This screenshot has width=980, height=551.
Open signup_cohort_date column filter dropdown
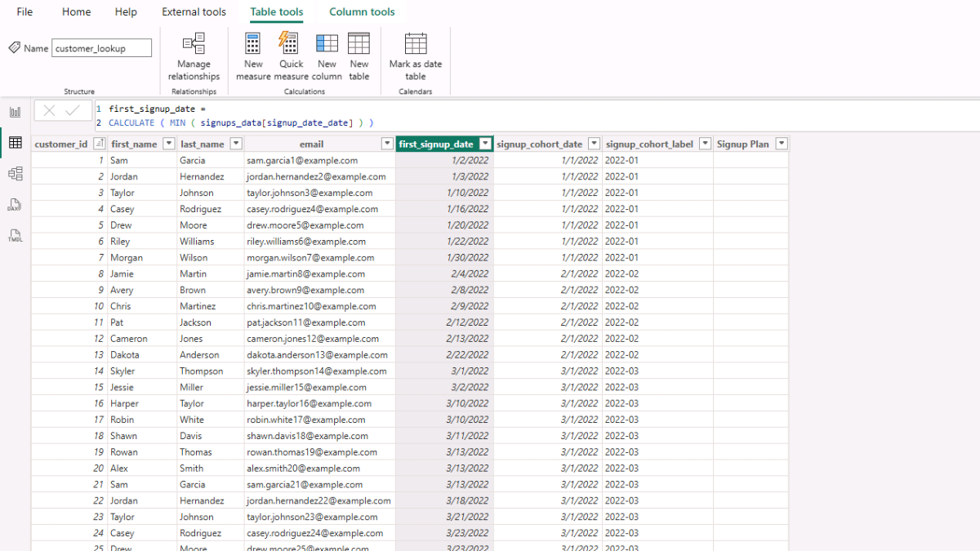click(594, 144)
